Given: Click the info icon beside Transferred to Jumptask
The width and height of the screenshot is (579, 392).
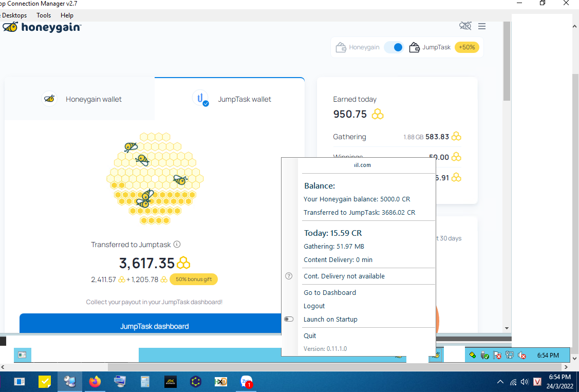Looking at the screenshot, I should tap(177, 245).
